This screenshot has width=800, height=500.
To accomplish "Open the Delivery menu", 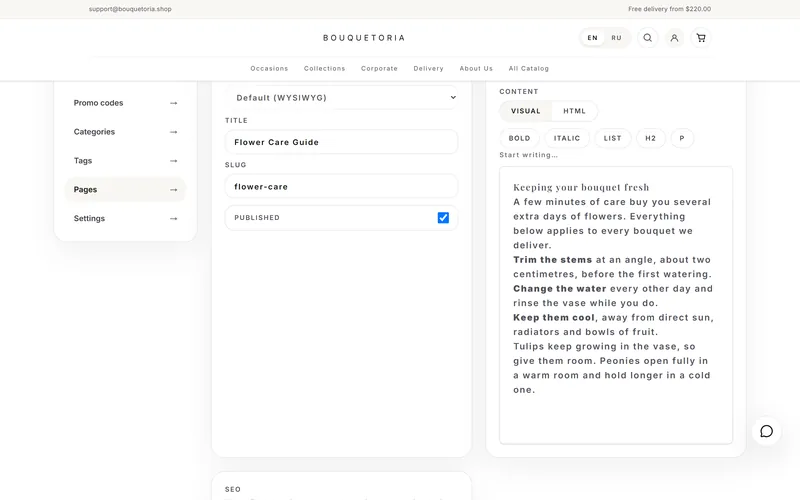I will (x=429, y=68).
